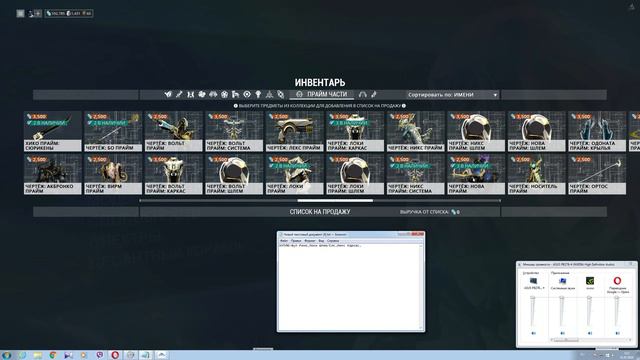Mute system sounds in volume mixer
640x360 pixels.
[562, 333]
